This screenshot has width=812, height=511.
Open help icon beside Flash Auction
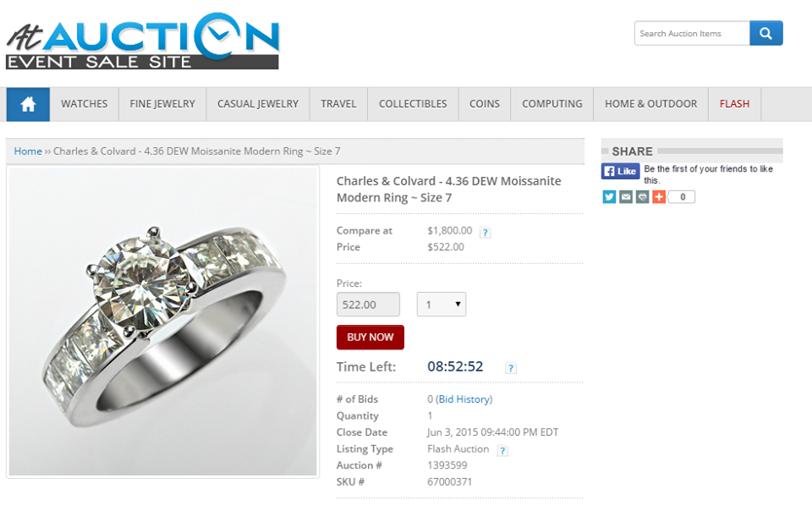pos(502,451)
